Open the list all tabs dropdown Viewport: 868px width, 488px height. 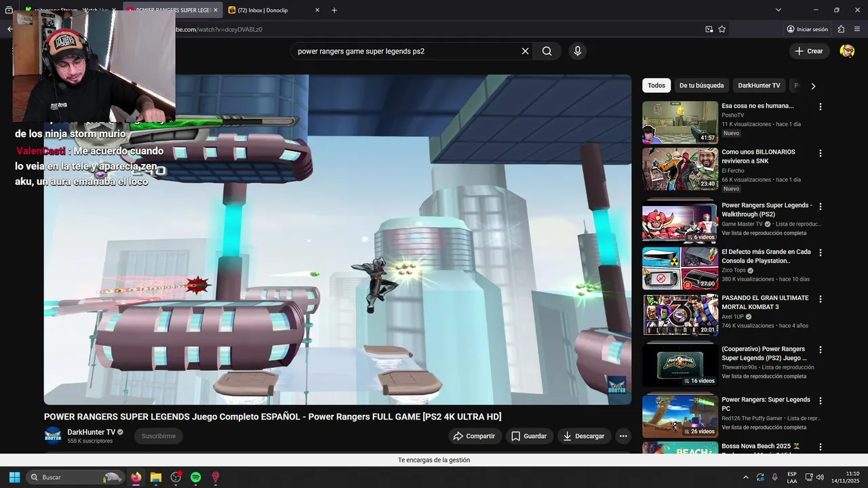778,10
